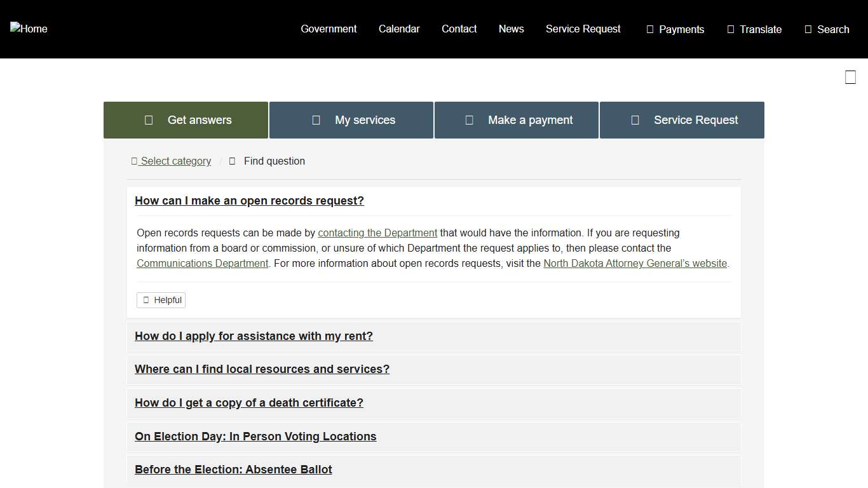Click the News menu item

coord(512,29)
